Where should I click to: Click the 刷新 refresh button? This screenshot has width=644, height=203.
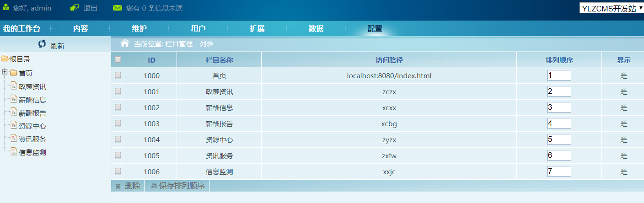click(x=58, y=46)
